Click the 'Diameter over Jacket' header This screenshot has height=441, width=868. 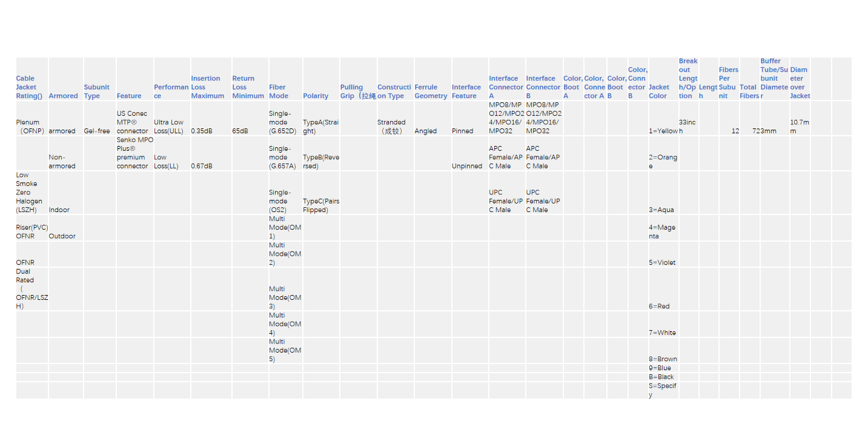800,79
